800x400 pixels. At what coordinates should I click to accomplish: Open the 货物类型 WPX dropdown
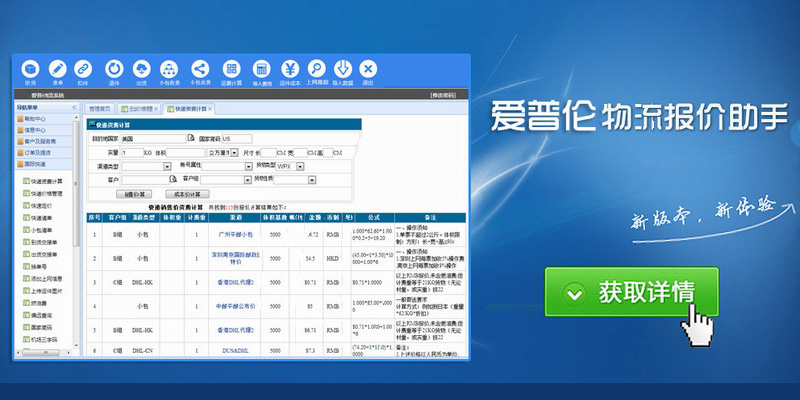[290, 166]
